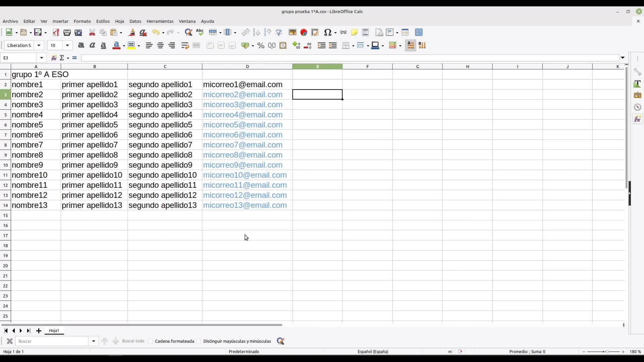The width and height of the screenshot is (644, 362).
Task: Expand the font name dropdown
Action: point(39,46)
